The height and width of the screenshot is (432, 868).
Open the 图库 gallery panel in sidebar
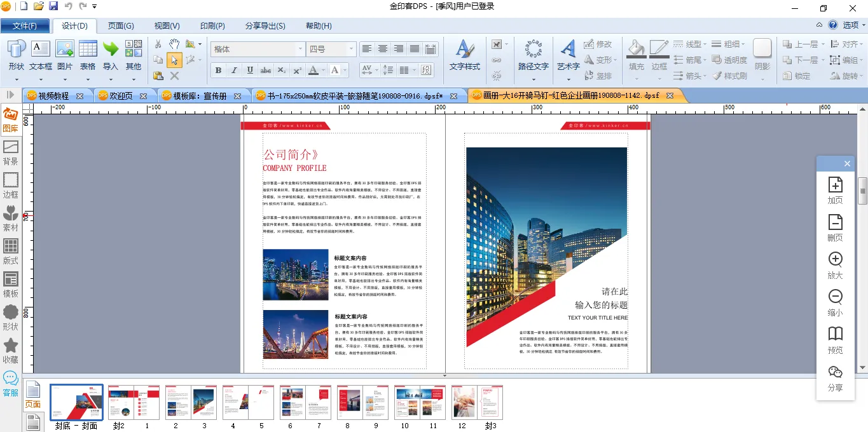(x=10, y=119)
